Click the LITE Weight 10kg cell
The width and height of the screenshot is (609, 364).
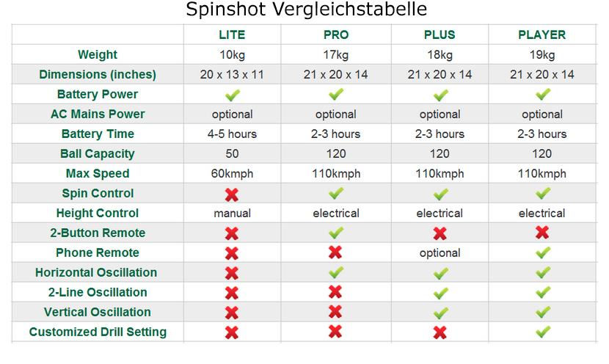point(232,55)
